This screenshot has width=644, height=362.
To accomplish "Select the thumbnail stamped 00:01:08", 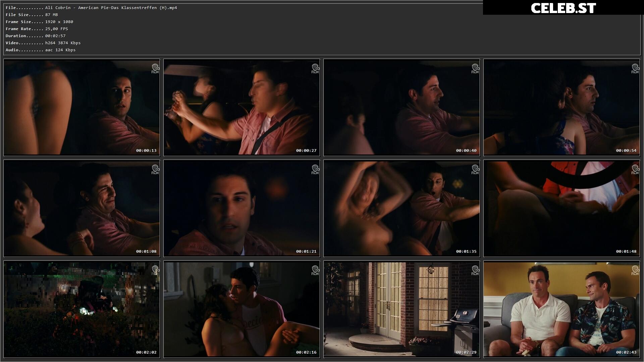I will pos(82,208).
